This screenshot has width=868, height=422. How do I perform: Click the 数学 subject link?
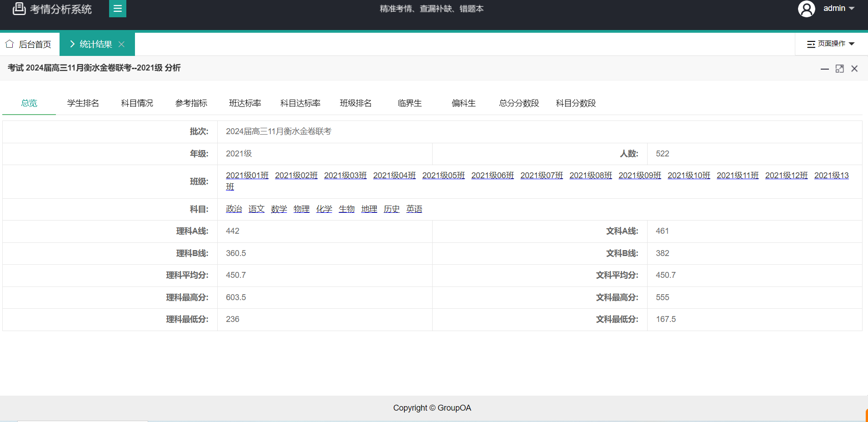click(279, 209)
